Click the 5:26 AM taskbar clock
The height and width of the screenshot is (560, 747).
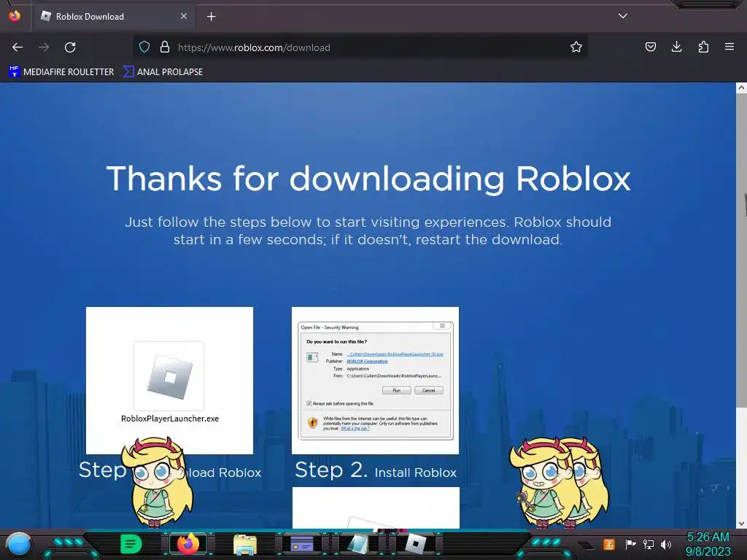tap(708, 537)
